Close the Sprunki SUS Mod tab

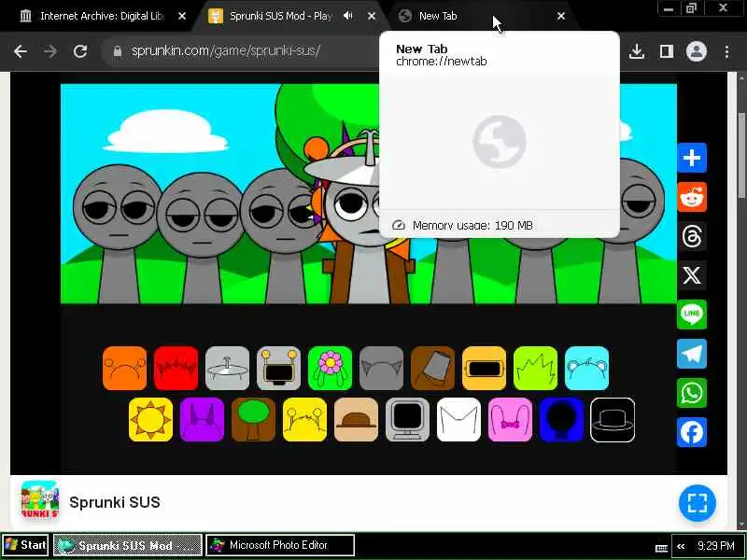click(372, 16)
